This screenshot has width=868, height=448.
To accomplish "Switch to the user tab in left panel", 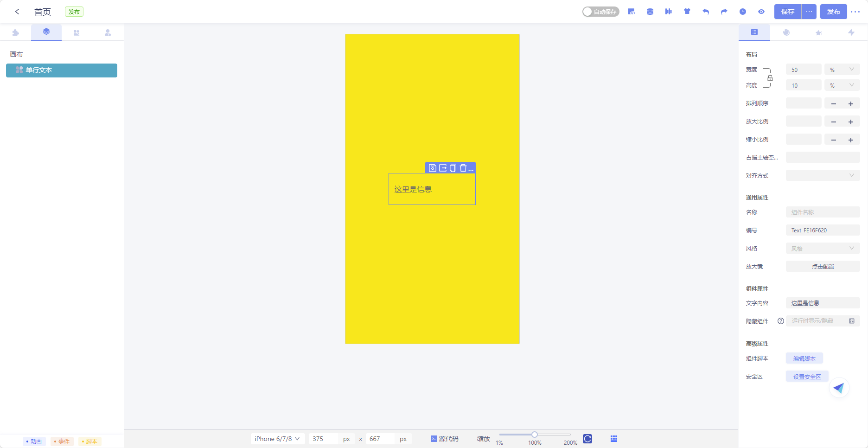I will coord(108,32).
